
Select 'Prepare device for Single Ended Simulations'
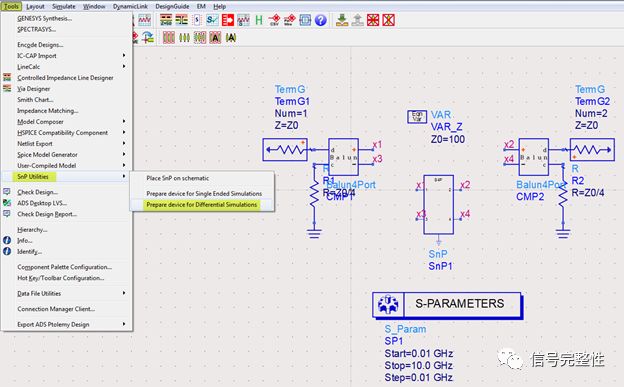click(202, 194)
